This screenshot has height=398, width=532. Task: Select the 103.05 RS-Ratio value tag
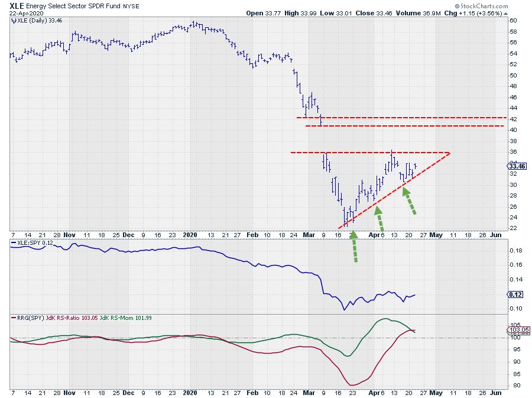pyautogui.click(x=516, y=330)
